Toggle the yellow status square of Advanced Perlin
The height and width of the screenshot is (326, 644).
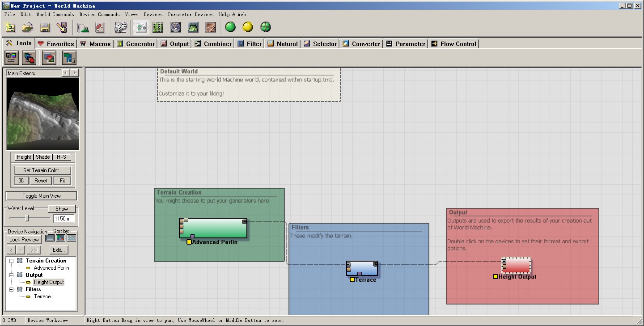pos(189,242)
